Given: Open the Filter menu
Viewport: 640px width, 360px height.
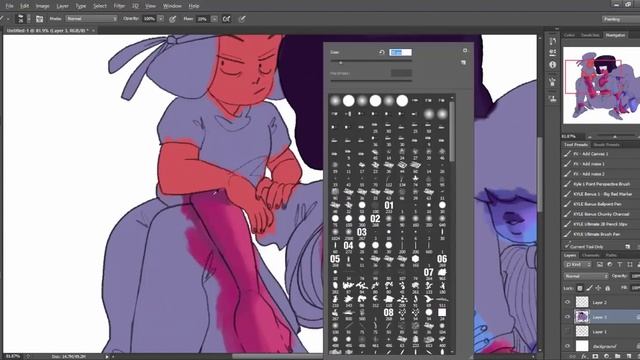Looking at the screenshot, I should (119, 6).
